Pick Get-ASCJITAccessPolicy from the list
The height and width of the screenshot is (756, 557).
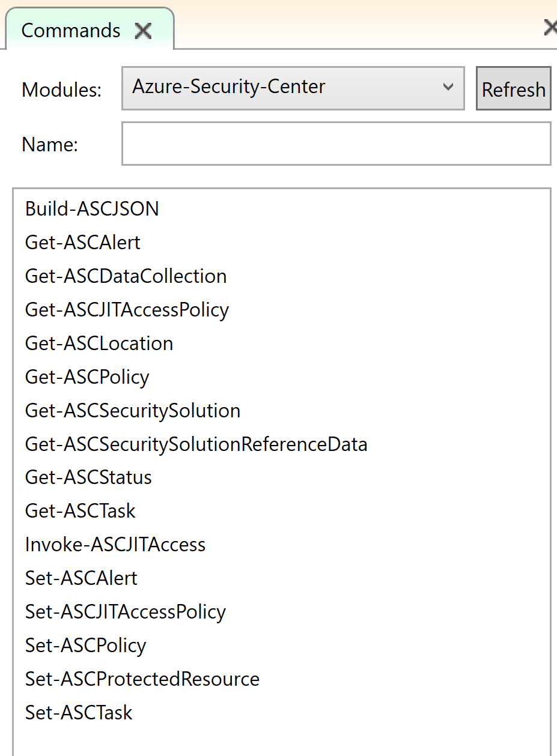(x=127, y=310)
